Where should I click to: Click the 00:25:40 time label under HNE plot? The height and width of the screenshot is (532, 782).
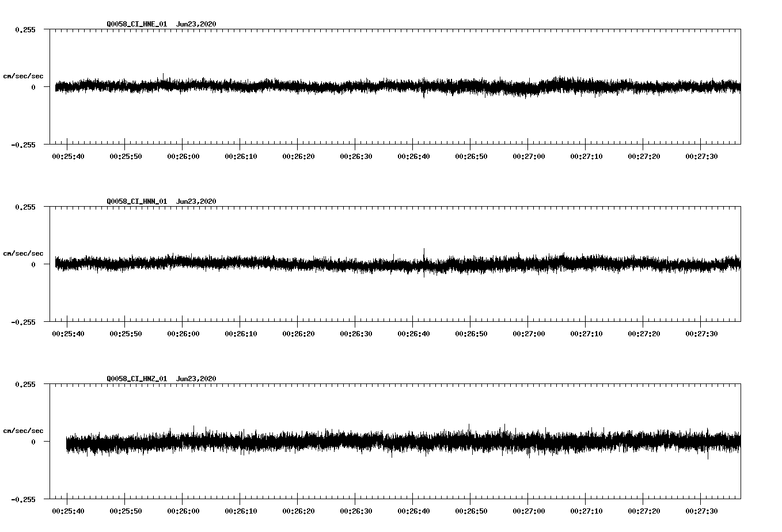68,156
